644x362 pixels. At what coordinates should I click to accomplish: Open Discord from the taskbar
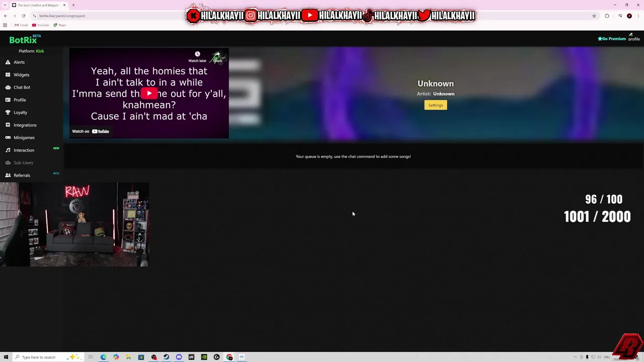[x=179, y=357]
